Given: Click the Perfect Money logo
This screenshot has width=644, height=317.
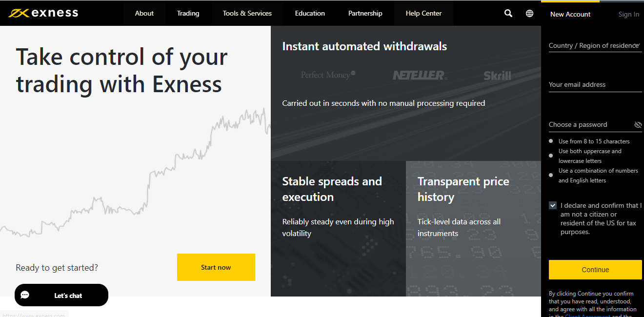Looking at the screenshot, I should (328, 75).
